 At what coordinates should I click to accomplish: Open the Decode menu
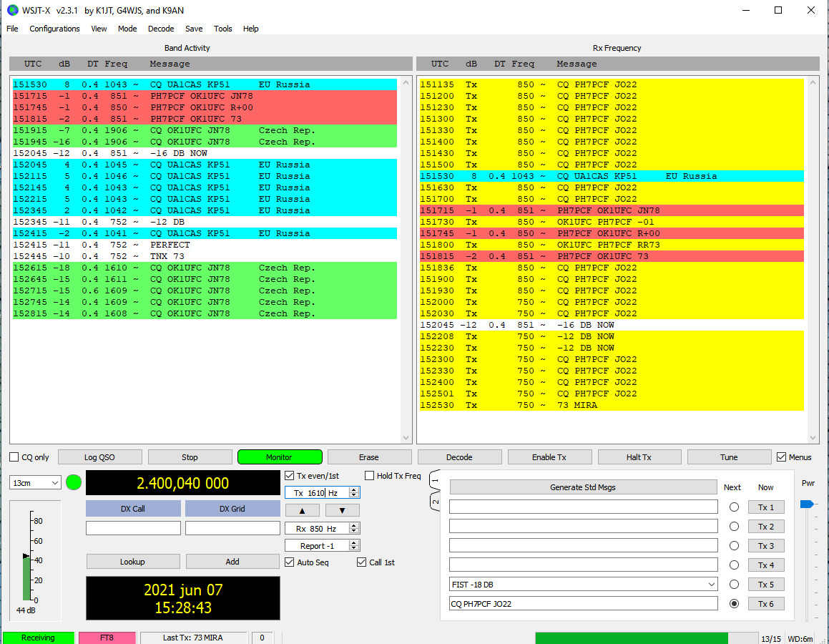161,29
